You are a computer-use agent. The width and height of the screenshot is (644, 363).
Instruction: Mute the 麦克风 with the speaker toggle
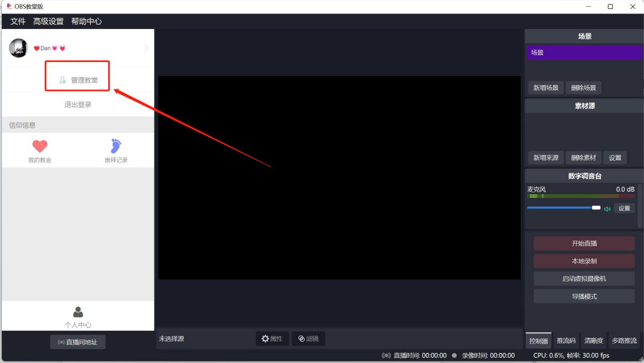tap(607, 208)
